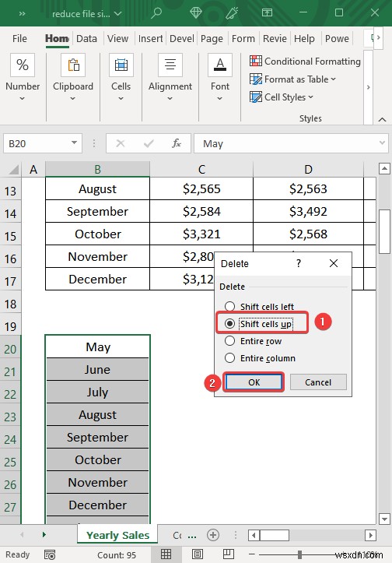Click the zoom slider handle
This screenshot has width=392, height=563.
coord(299,554)
